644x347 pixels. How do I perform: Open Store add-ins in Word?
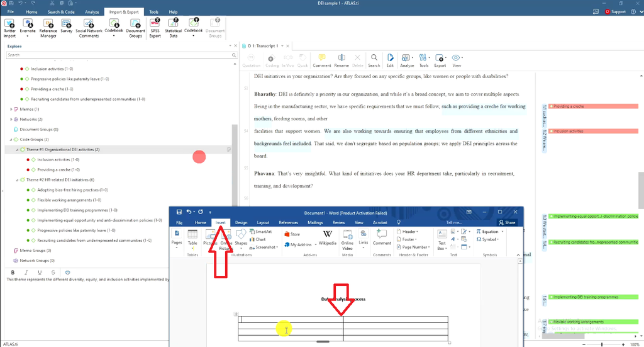pos(292,234)
